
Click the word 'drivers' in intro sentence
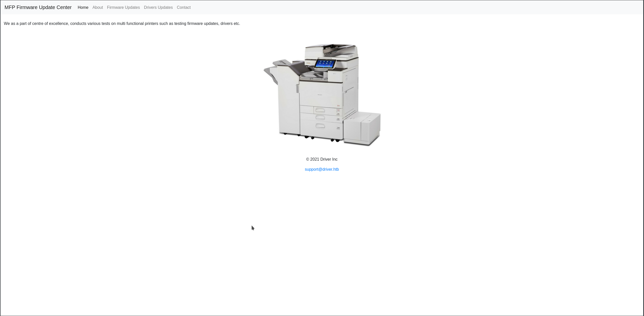[x=226, y=23]
